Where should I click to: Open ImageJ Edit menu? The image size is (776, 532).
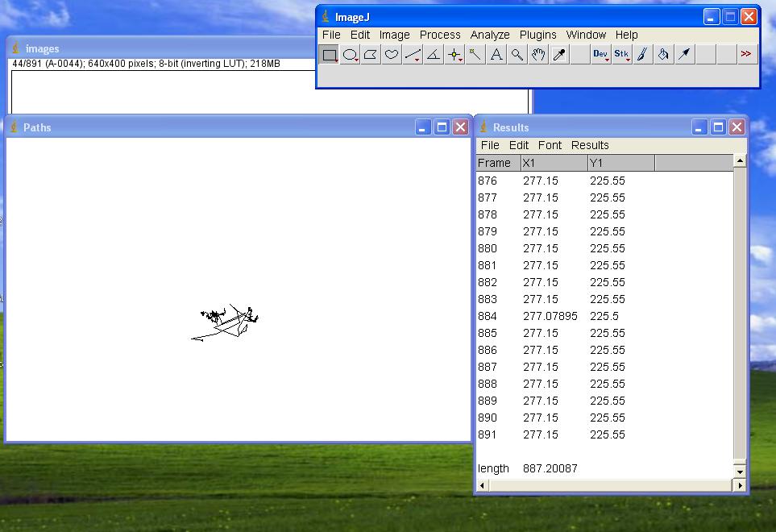tap(359, 35)
